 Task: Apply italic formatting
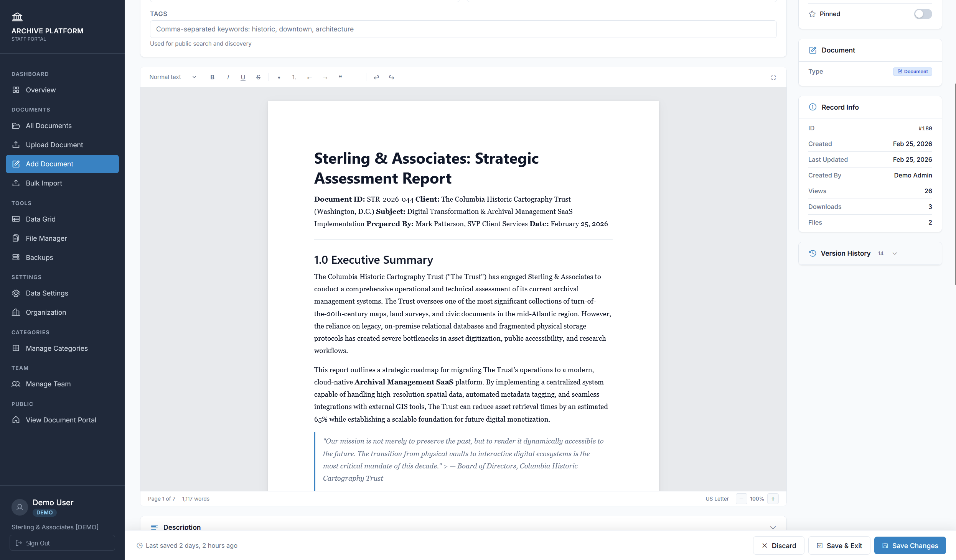(x=228, y=77)
